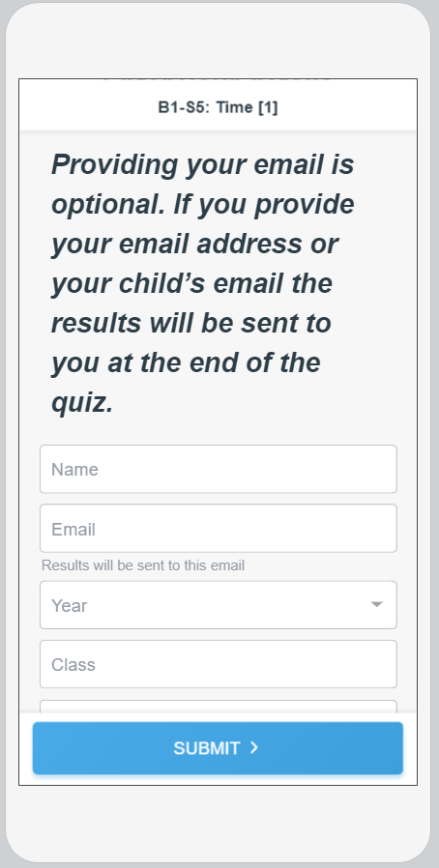439x868 pixels.
Task: Click the B1-S5: Time [1] header title
Action: pos(219,107)
